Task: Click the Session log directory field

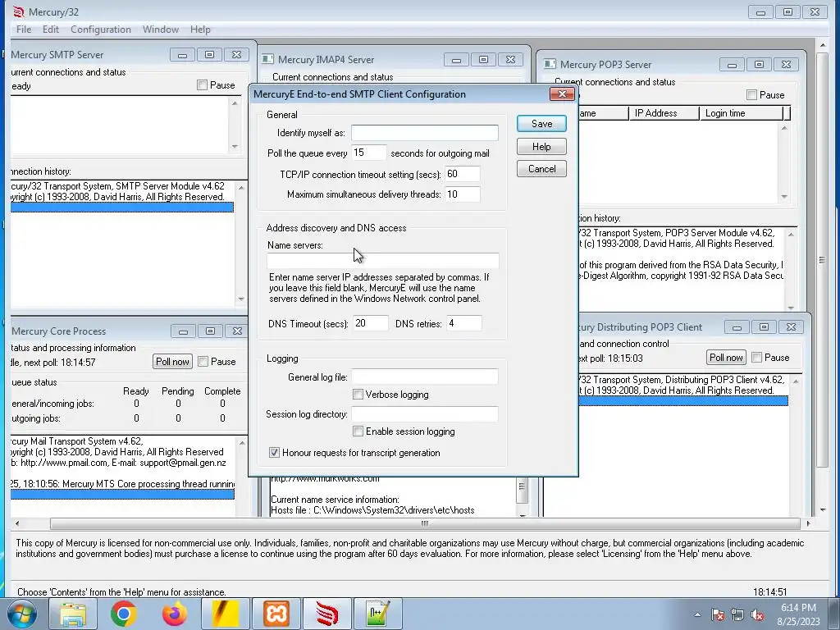Action: [x=424, y=414]
